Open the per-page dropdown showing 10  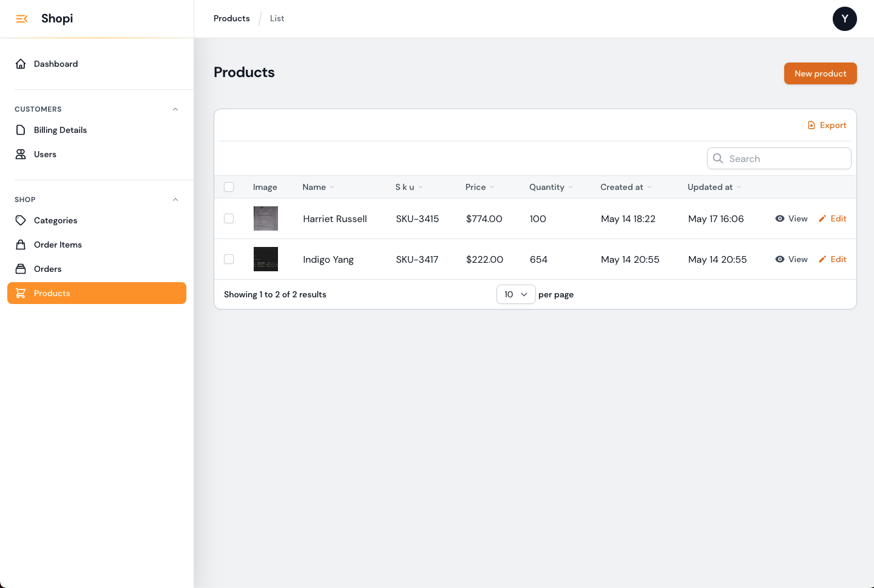516,294
